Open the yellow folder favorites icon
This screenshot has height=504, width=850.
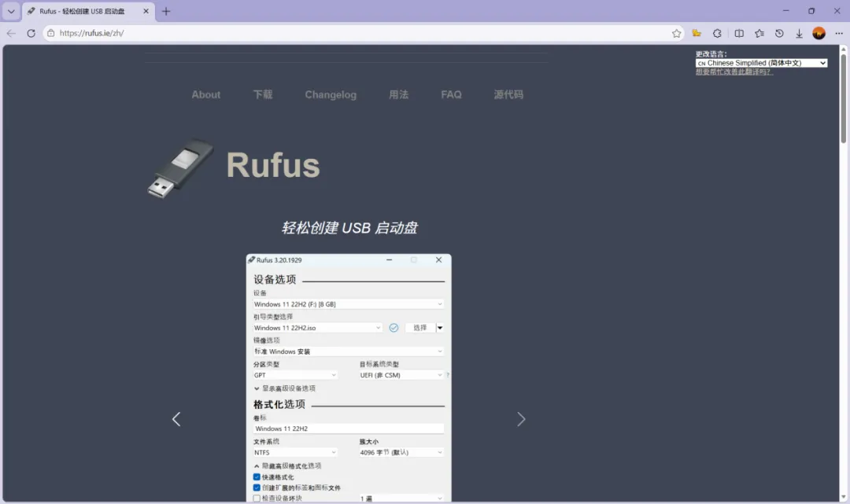point(697,33)
